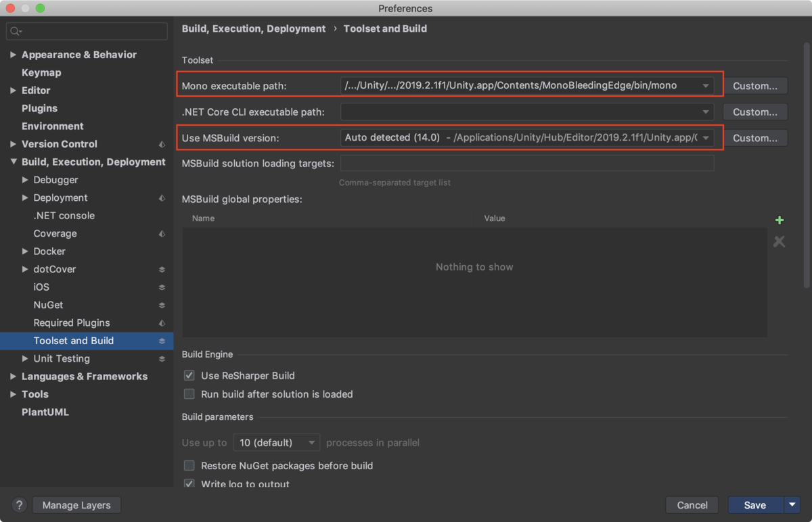Click layer icon beside Coverage
812x522 pixels.
[162, 234]
